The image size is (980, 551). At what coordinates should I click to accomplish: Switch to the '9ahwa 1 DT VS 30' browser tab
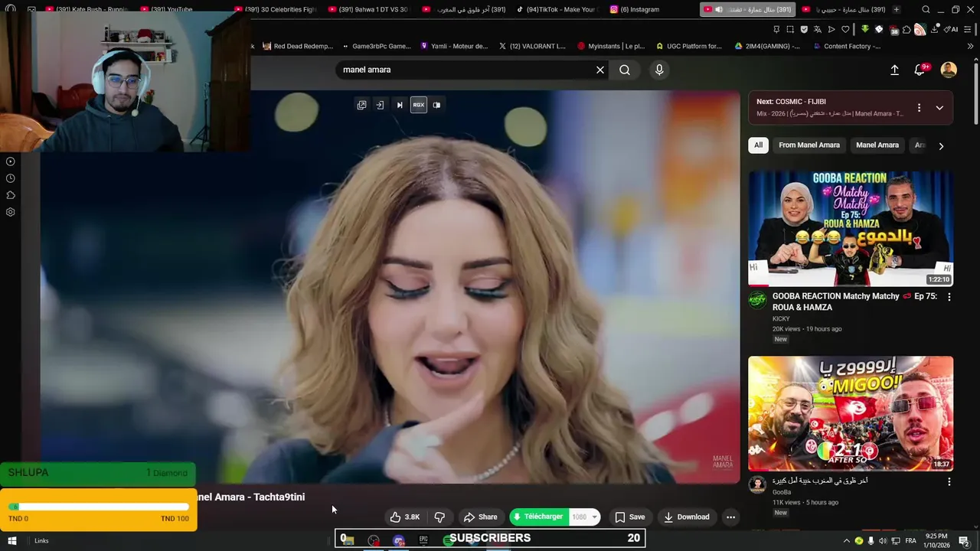[368, 9]
